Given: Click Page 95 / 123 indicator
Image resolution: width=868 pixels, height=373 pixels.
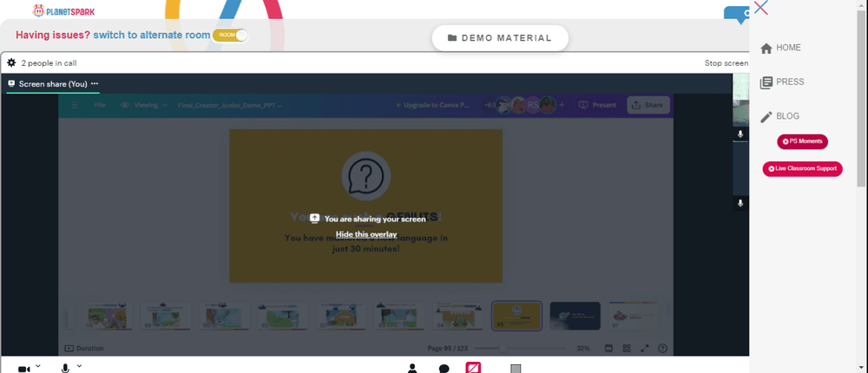Looking at the screenshot, I should pos(448,349).
